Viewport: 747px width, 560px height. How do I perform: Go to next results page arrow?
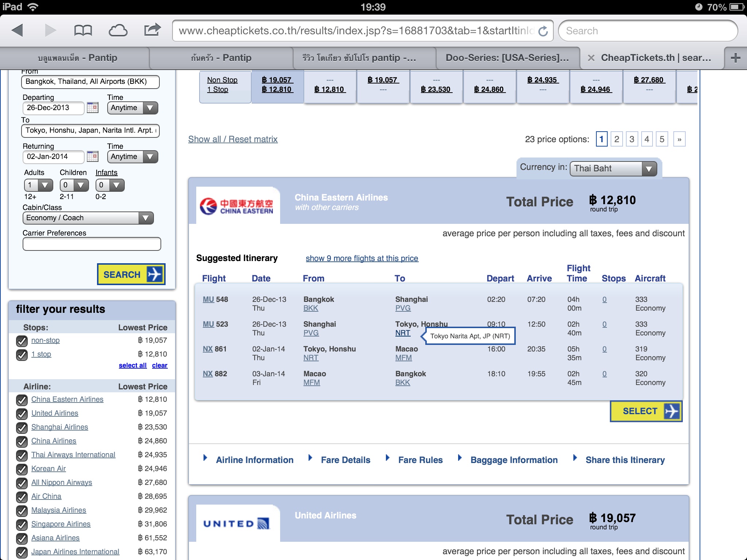point(679,139)
